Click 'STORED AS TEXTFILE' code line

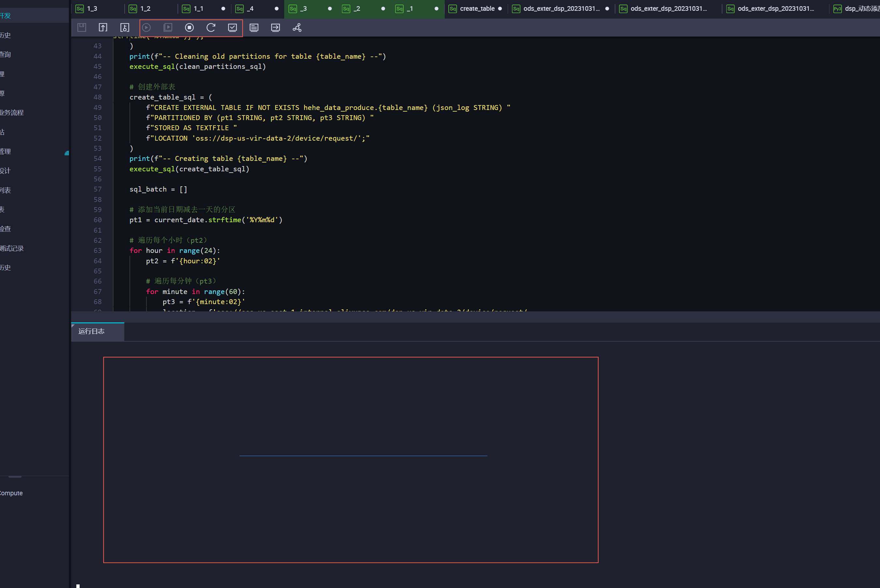point(191,128)
